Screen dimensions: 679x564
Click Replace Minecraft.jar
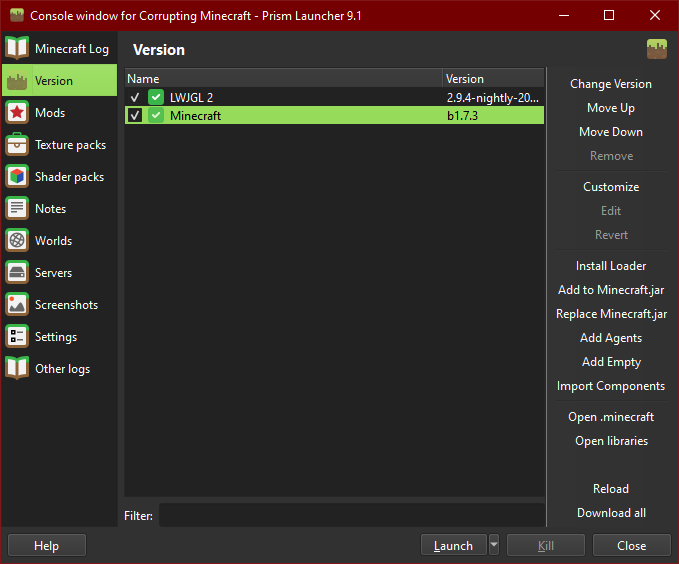coord(611,314)
